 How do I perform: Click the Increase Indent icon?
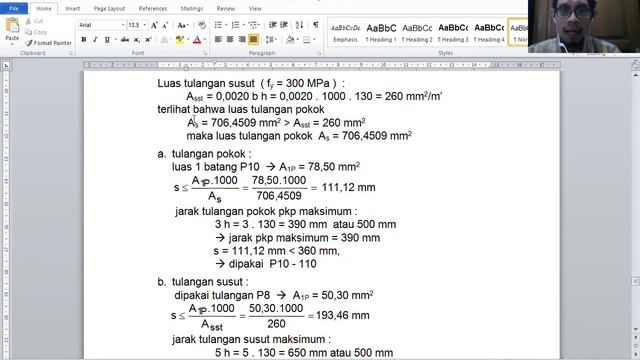(x=284, y=25)
